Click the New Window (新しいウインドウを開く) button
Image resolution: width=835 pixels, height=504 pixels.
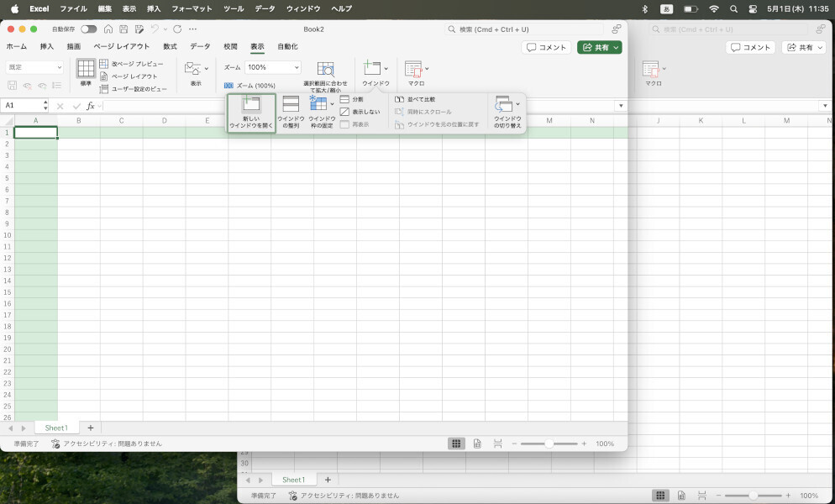[x=251, y=113]
